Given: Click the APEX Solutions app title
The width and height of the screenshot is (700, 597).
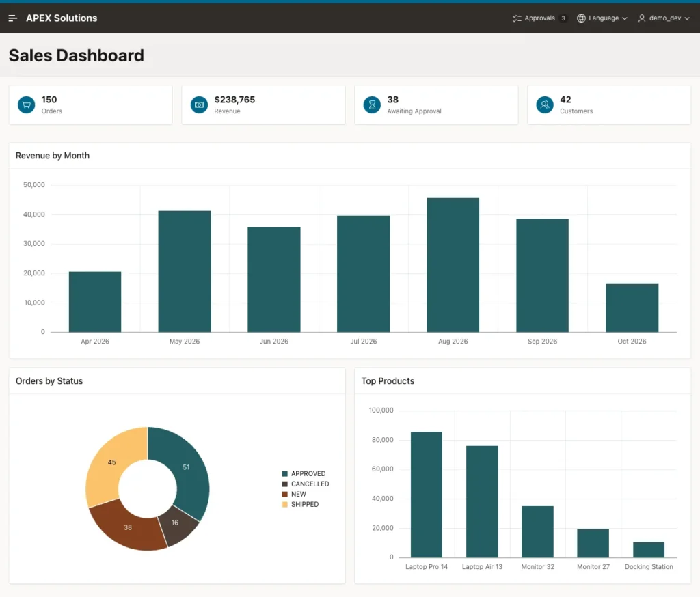Looking at the screenshot, I should [x=62, y=18].
